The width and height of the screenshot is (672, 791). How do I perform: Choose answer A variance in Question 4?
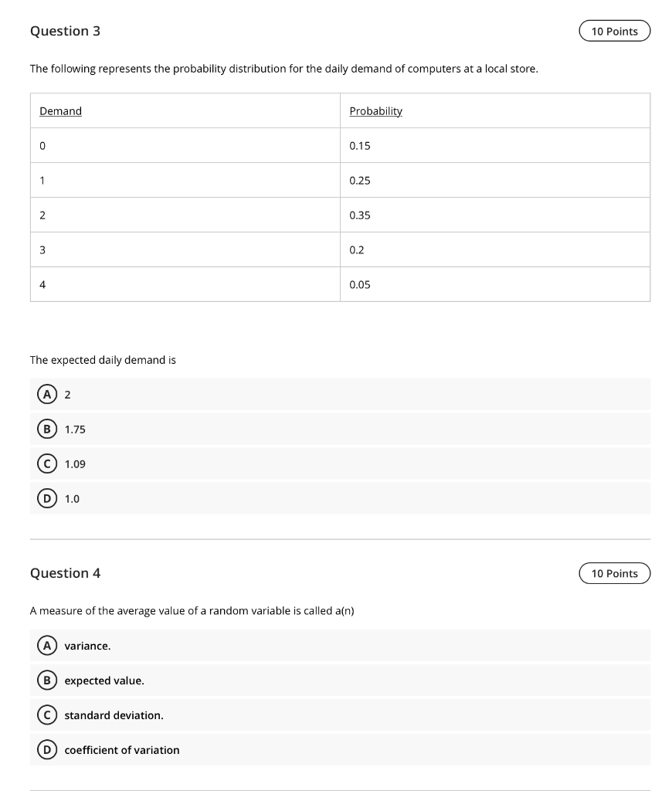(x=340, y=646)
